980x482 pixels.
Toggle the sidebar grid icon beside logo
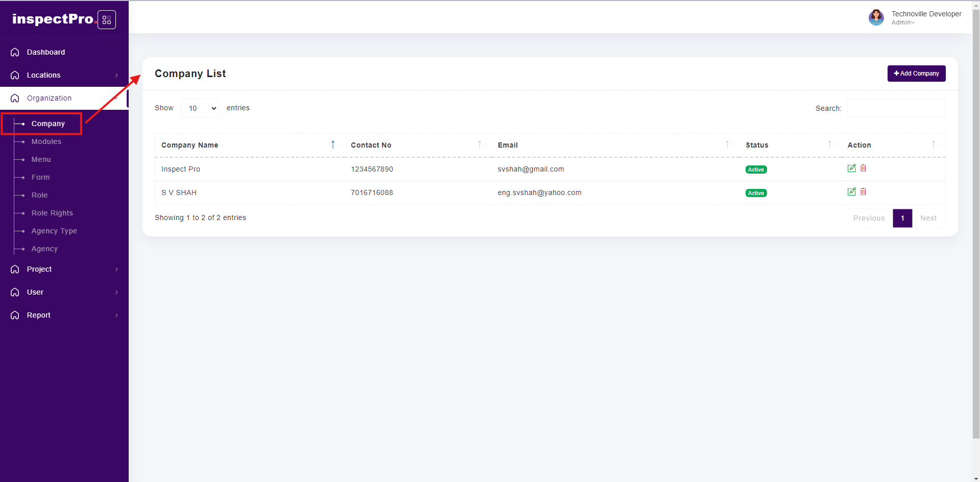107,20
